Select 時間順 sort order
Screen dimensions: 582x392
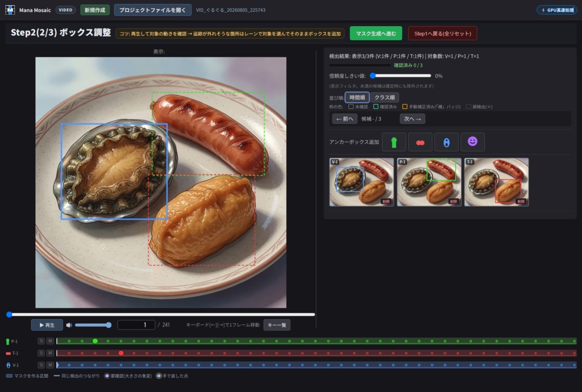pos(357,97)
